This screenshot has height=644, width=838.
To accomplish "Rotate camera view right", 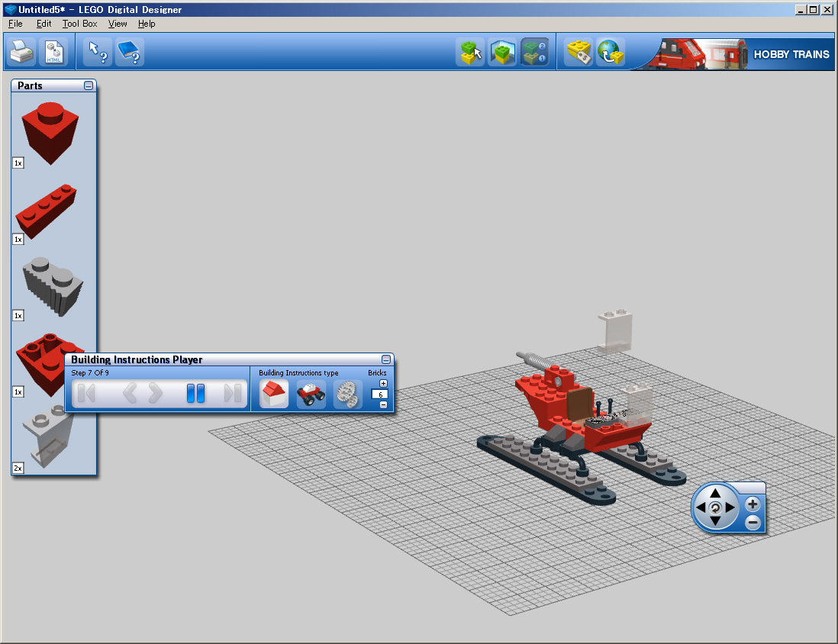I will tap(730, 507).
